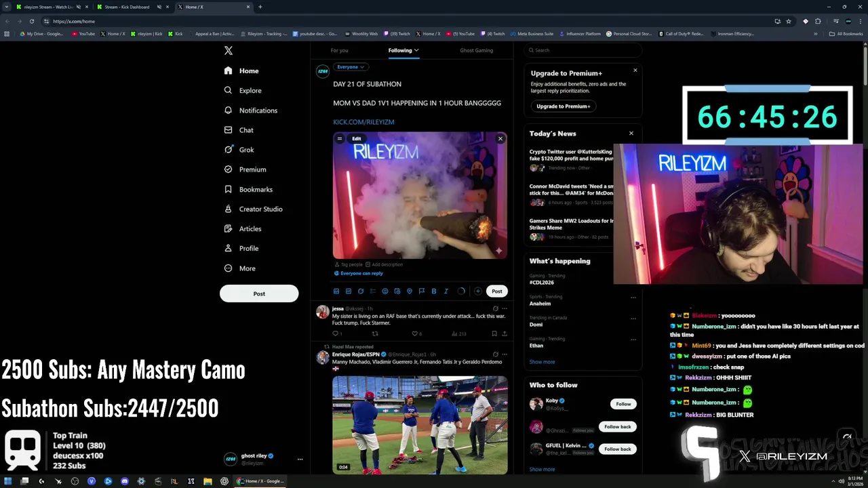Add media icon in composer toolbar

336,291
